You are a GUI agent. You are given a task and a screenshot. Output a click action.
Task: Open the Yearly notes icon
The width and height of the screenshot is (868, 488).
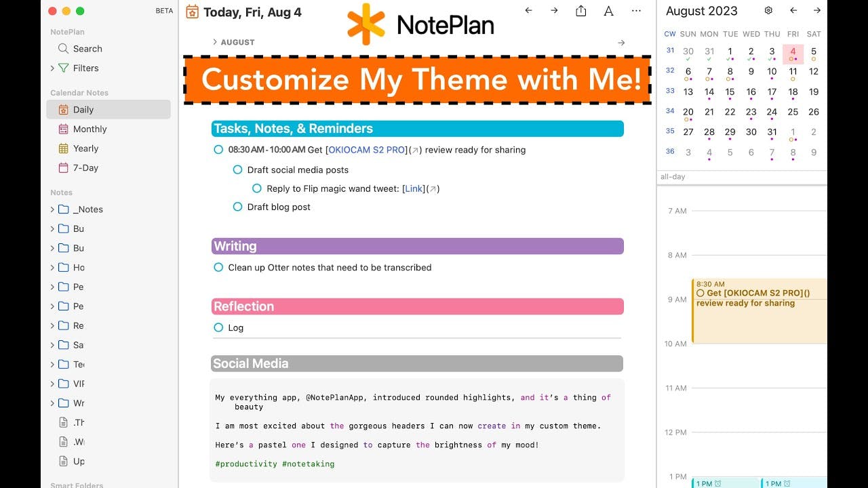coord(63,148)
